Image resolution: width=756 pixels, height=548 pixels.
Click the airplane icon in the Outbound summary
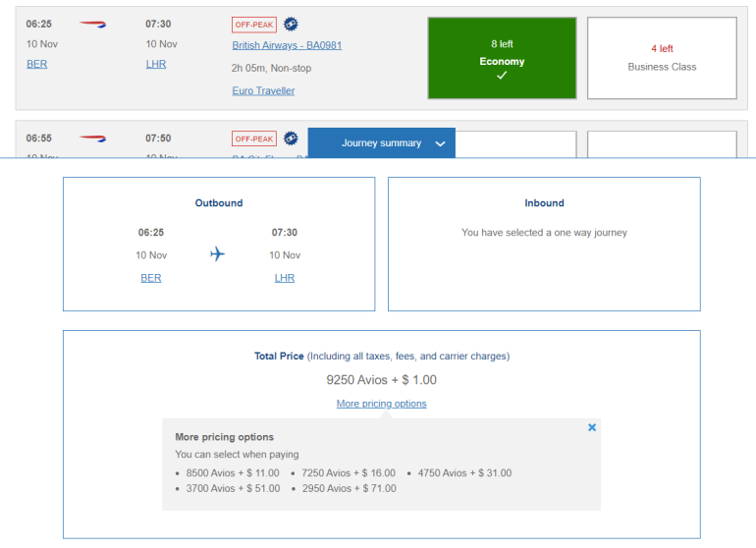(x=218, y=254)
